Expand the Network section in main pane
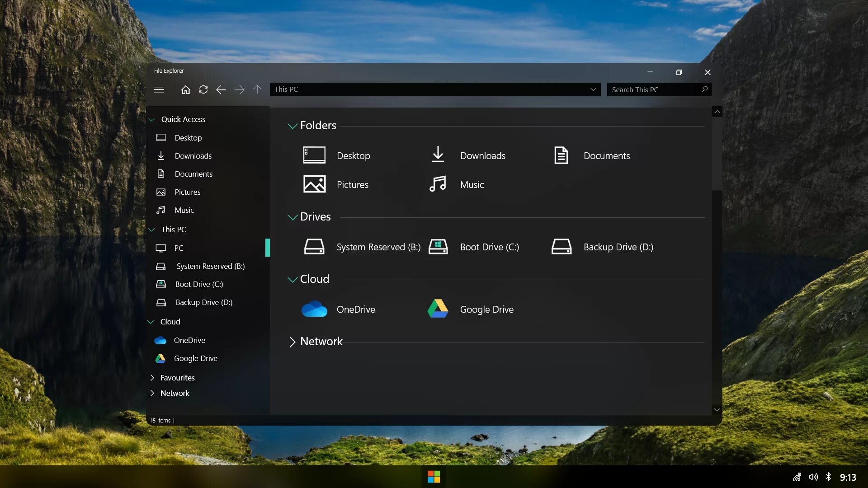Image resolution: width=868 pixels, height=488 pixels. pos(292,342)
